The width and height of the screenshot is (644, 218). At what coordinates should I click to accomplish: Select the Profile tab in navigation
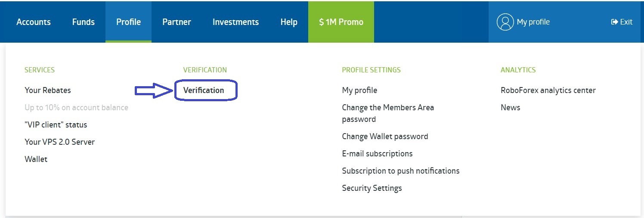point(128,22)
